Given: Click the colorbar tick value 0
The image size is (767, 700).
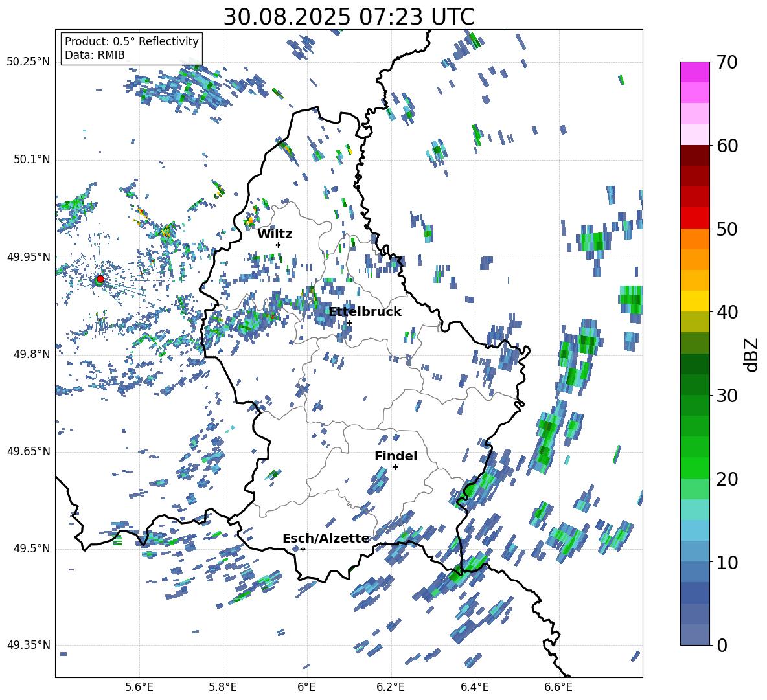Looking at the screenshot, I should (722, 645).
